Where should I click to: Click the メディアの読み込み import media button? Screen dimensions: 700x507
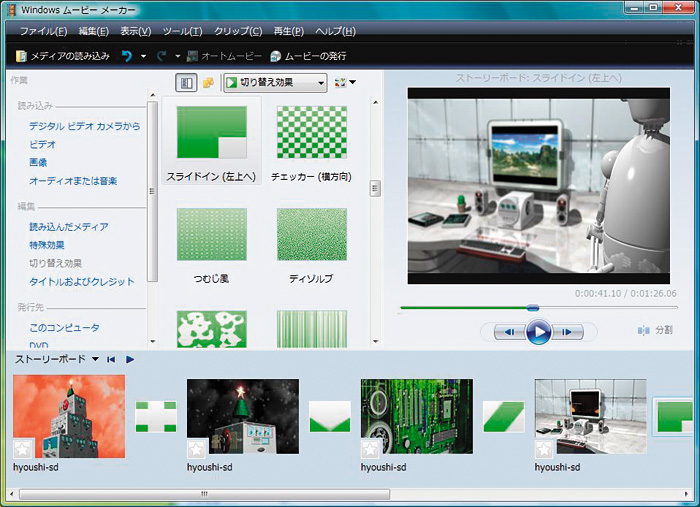tap(62, 56)
